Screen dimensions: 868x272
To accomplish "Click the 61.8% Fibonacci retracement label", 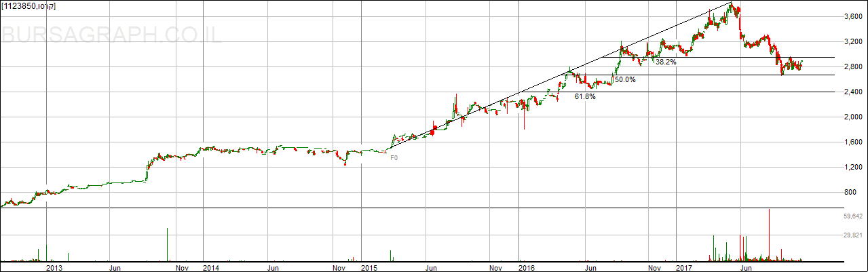I will (585, 97).
